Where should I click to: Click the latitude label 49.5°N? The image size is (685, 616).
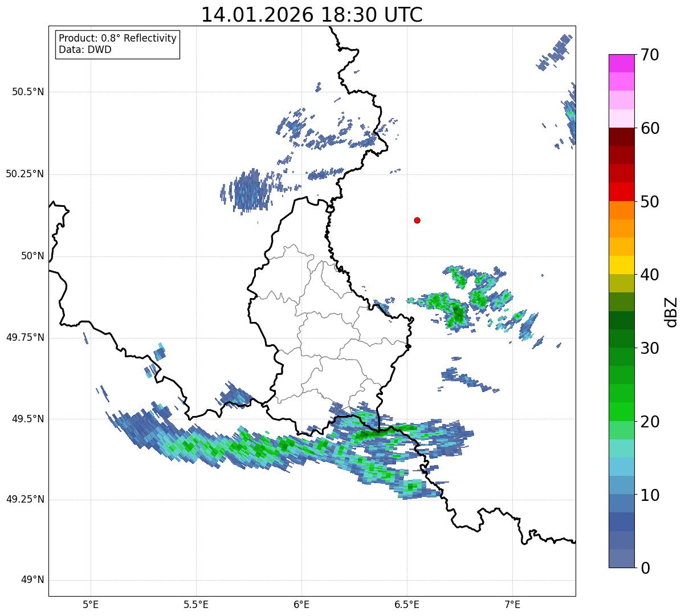click(x=27, y=419)
